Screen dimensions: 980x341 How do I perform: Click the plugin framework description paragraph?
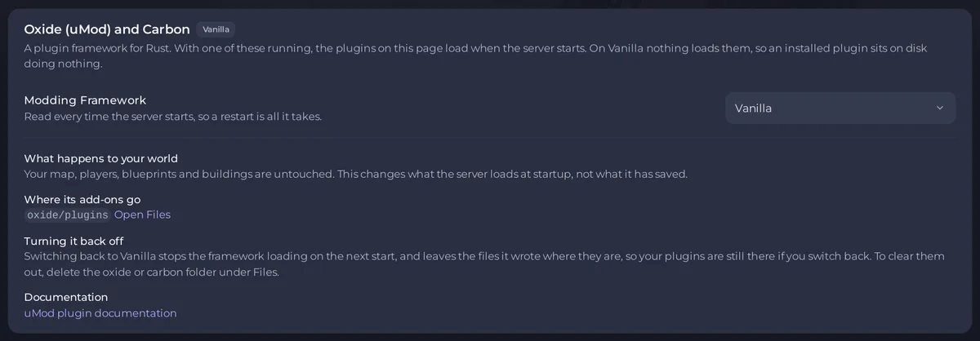click(475, 55)
